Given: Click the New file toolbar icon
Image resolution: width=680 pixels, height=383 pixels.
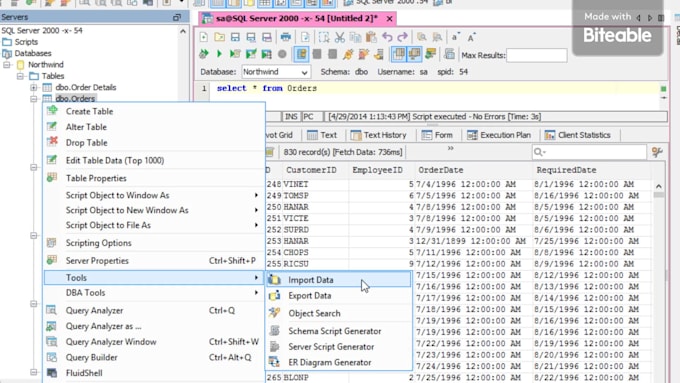Looking at the screenshot, I should click(x=203, y=37).
